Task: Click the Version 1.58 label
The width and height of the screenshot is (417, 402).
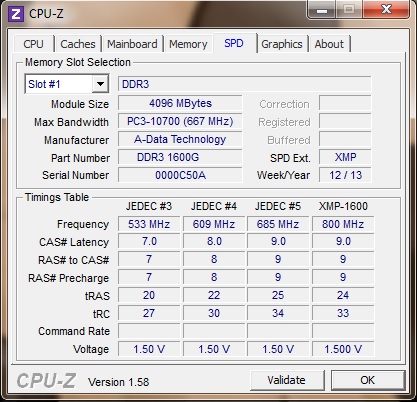Action: click(x=118, y=382)
